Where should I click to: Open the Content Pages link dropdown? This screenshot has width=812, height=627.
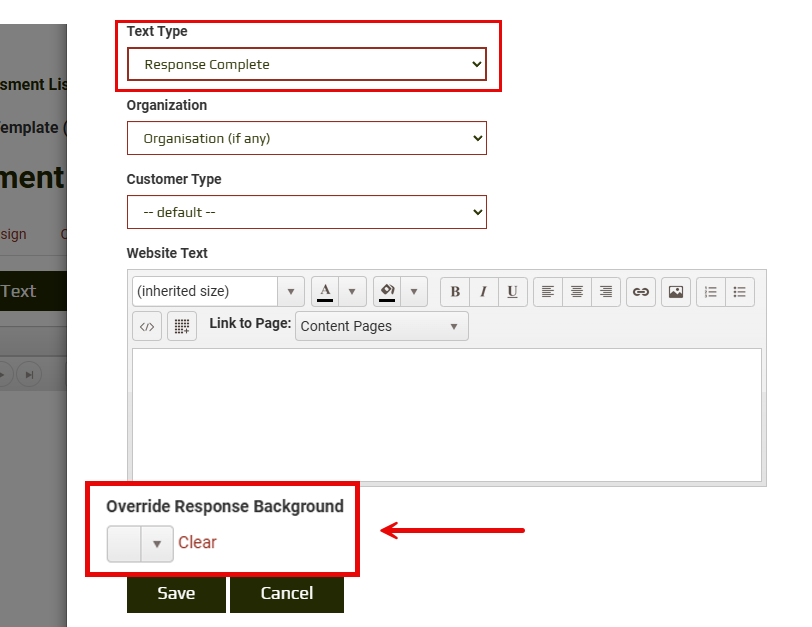coord(381,326)
